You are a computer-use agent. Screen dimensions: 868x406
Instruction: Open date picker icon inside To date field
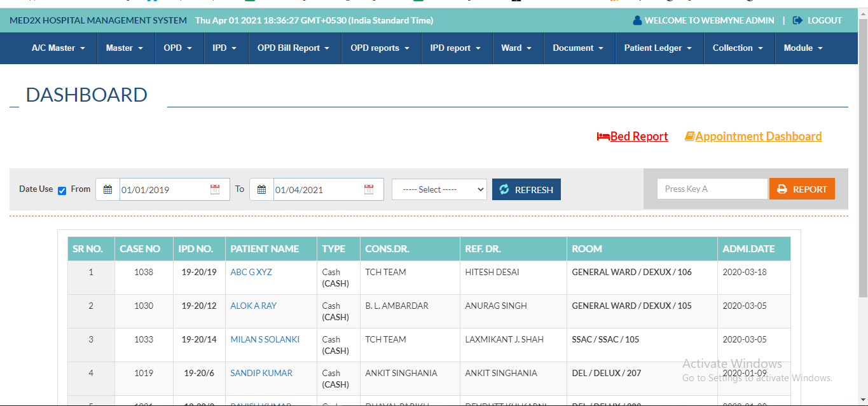(x=369, y=189)
